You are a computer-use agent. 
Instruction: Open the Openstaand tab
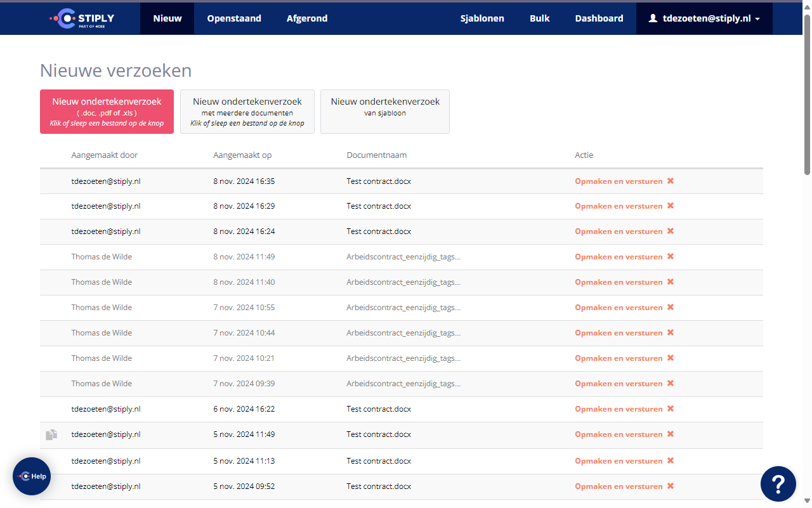point(234,18)
